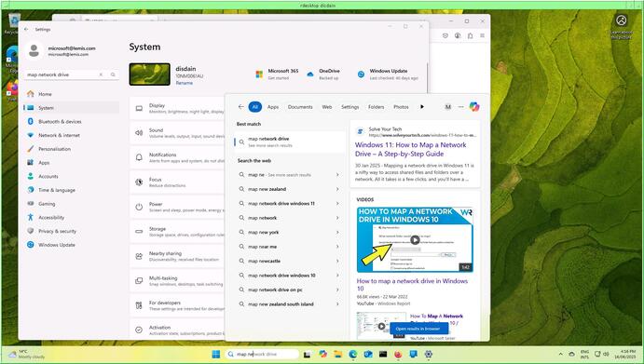Open Personalisation in Settings sidebar
The height and width of the screenshot is (364, 644).
(x=72, y=149)
